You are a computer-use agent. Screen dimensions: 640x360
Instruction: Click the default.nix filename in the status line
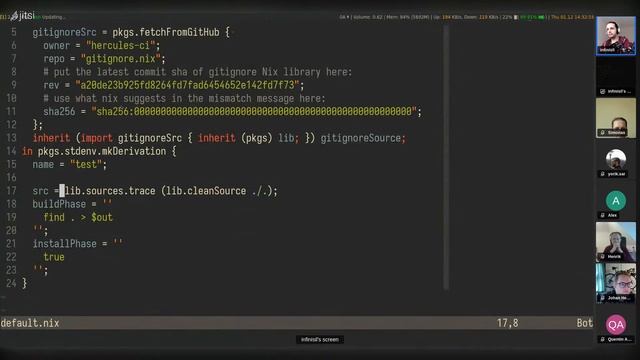30,323
